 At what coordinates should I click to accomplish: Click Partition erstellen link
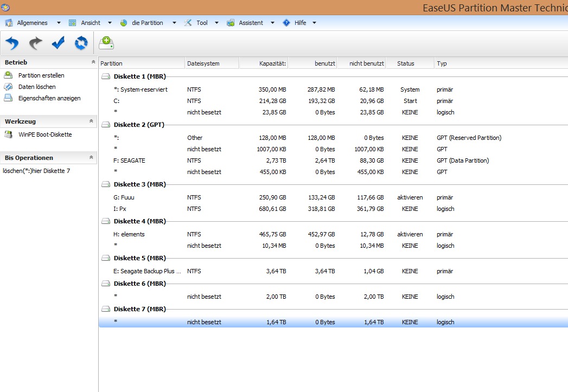click(x=41, y=75)
